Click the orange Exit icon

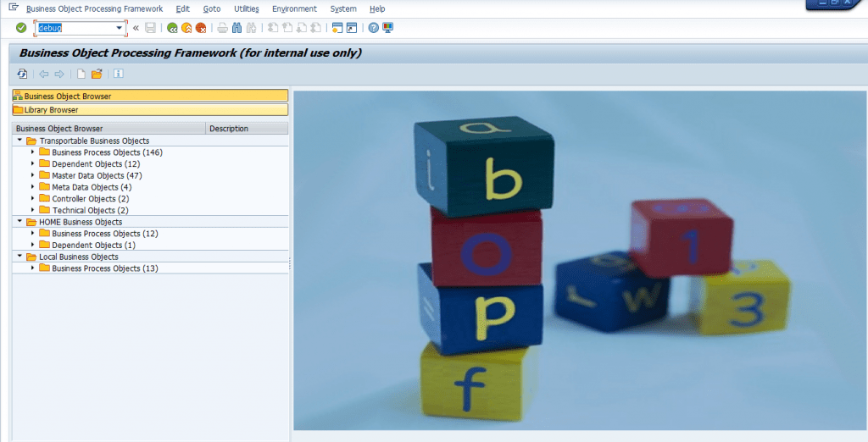click(186, 28)
